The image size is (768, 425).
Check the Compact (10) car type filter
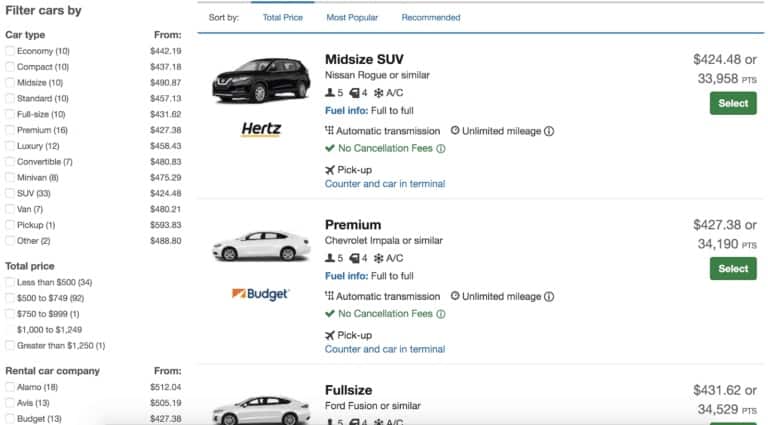(x=10, y=67)
